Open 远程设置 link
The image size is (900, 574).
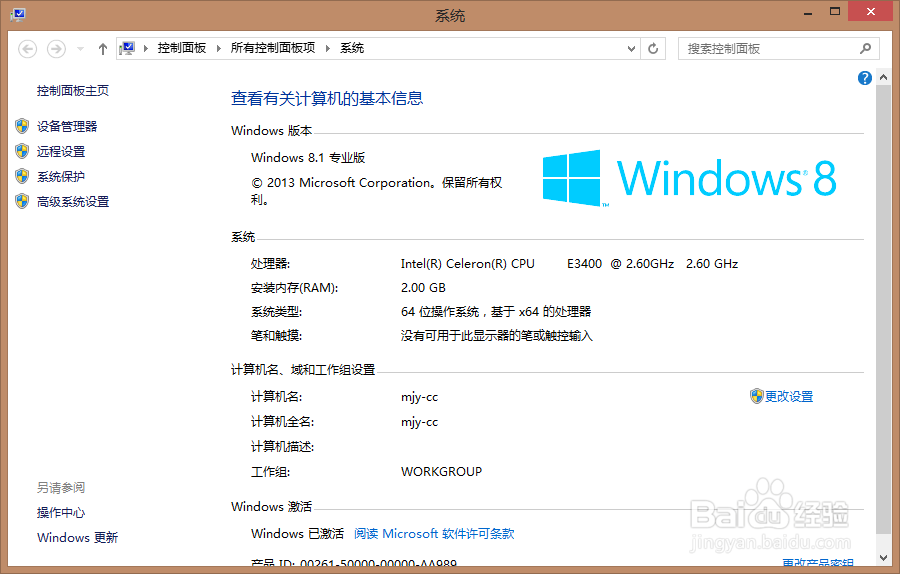point(61,152)
